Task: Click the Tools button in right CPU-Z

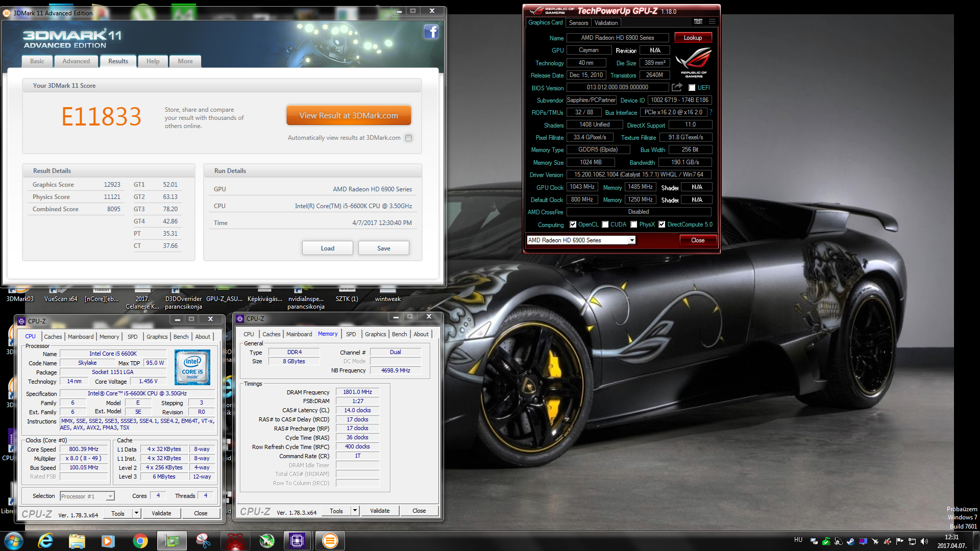Action: (x=336, y=511)
